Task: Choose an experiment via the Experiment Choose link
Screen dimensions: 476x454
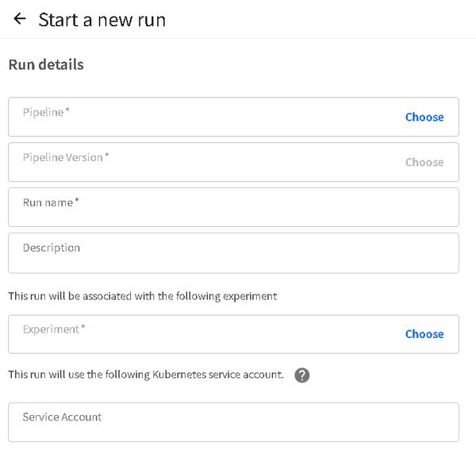Action: [x=424, y=334]
